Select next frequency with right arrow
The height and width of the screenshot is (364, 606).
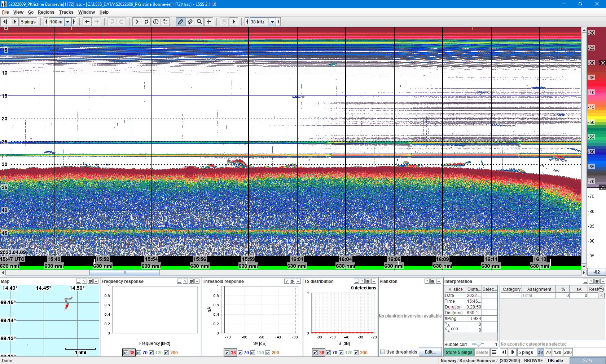(278, 22)
